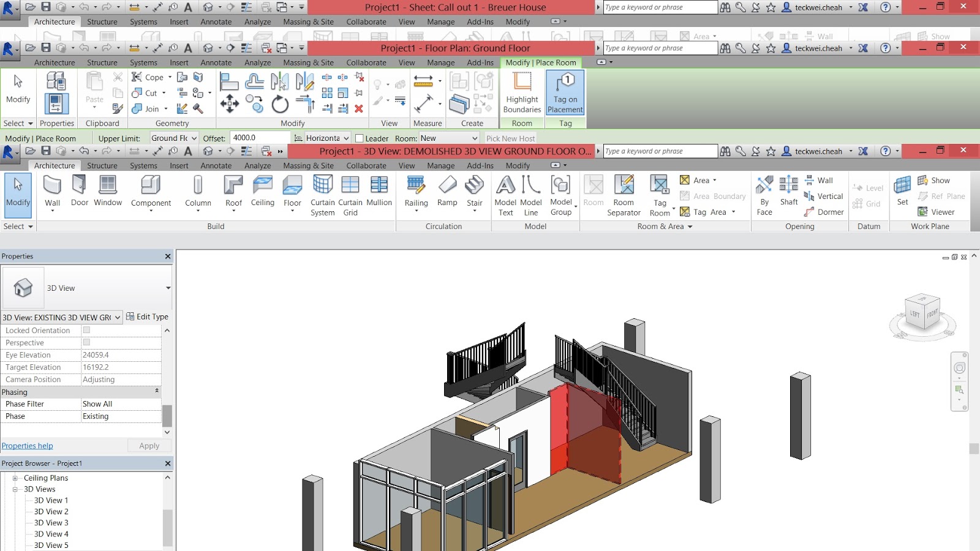Select Modify | Place Room tab
Image resolution: width=980 pixels, height=551 pixels.
(x=541, y=62)
